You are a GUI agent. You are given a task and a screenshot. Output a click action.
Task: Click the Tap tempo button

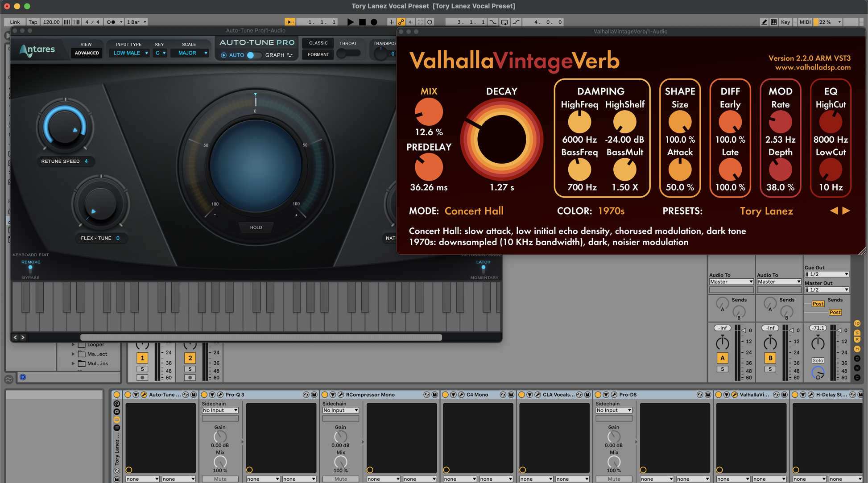tap(33, 22)
